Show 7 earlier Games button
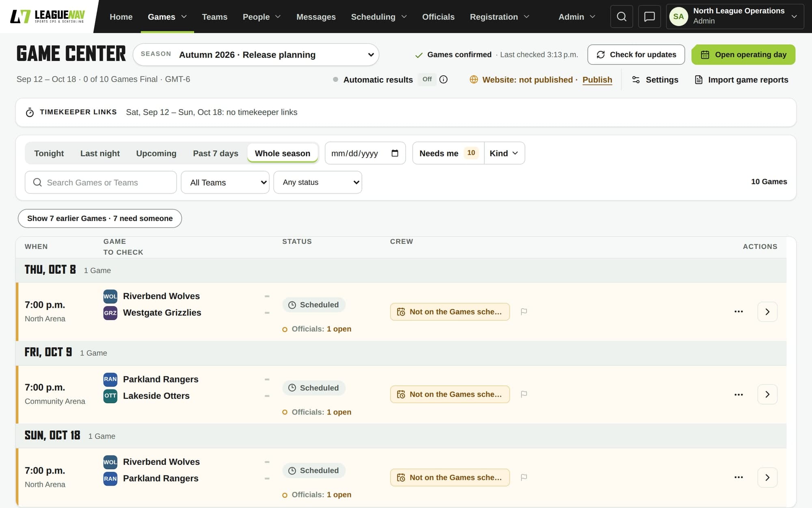The width and height of the screenshot is (812, 508). pyautogui.click(x=100, y=218)
